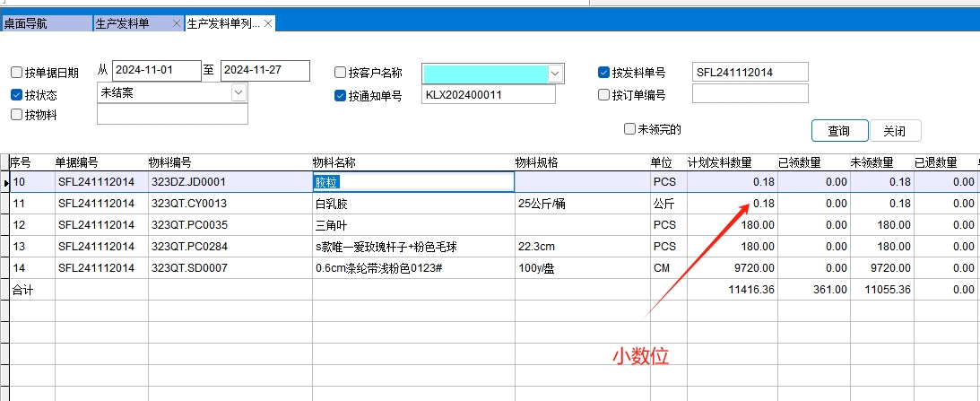This screenshot has height=401, width=980.
Task: Uncheck the 按状态 filter
Action: 16,94
